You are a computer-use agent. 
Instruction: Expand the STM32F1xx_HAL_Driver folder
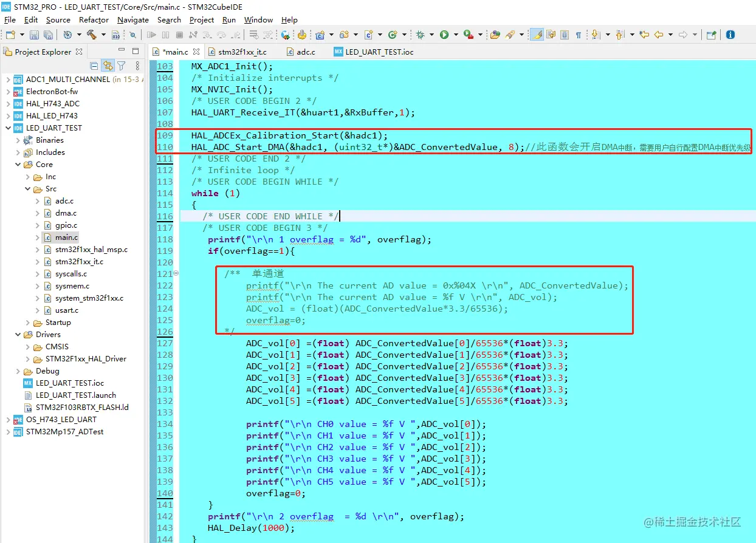pos(27,358)
